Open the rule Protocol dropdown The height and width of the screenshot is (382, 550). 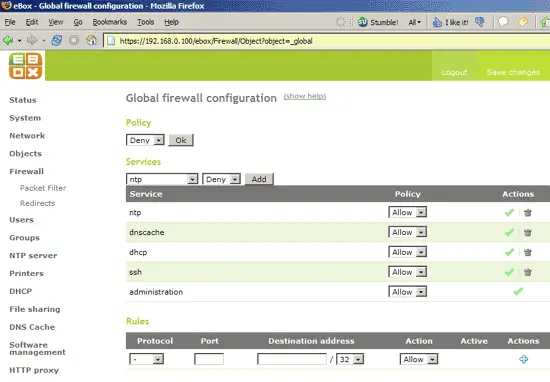coord(147,359)
